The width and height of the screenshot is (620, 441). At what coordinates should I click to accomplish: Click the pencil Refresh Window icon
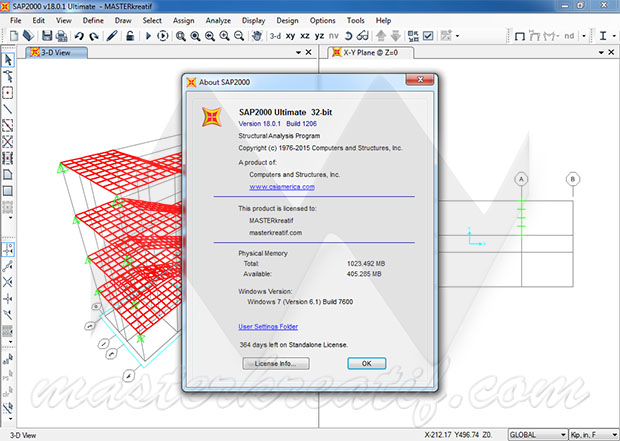112,36
